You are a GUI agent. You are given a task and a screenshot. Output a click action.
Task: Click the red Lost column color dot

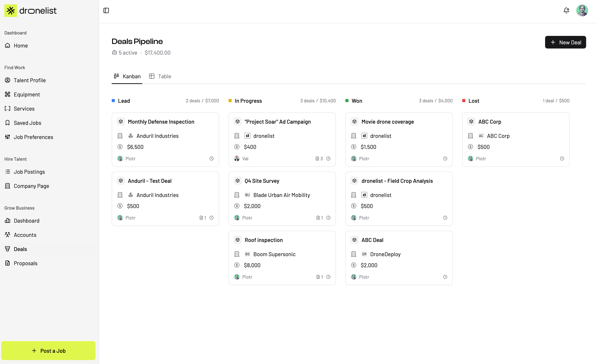tap(464, 101)
